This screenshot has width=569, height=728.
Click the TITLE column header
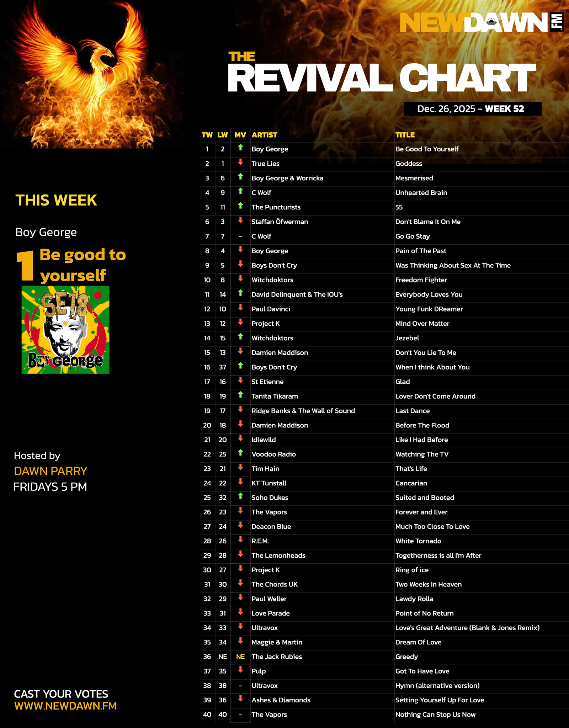click(405, 135)
